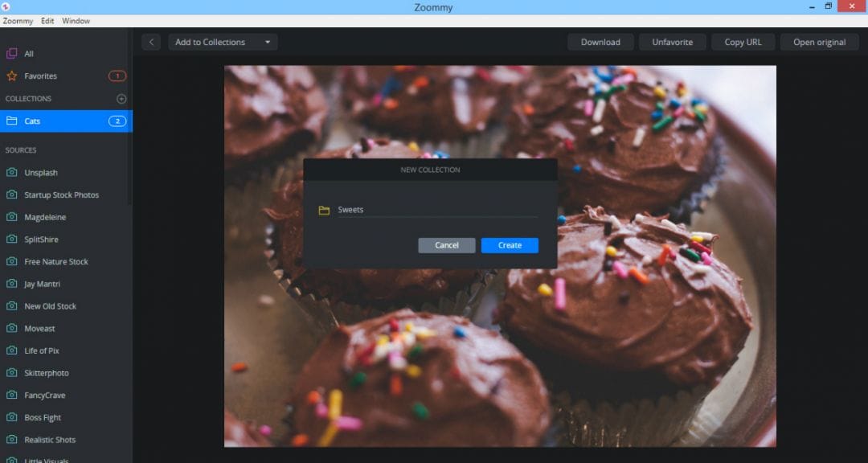
Task: Click the Favorites star icon
Action: click(11, 76)
